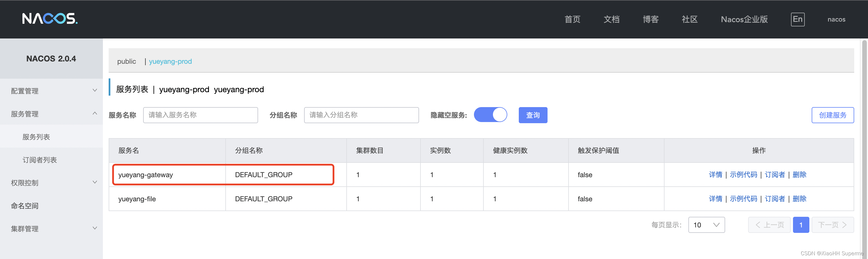Switch language with the En icon

point(798,19)
